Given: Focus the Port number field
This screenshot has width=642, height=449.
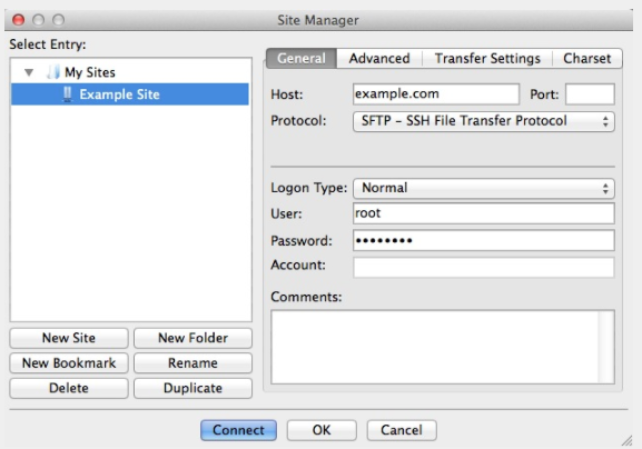Looking at the screenshot, I should (589, 96).
